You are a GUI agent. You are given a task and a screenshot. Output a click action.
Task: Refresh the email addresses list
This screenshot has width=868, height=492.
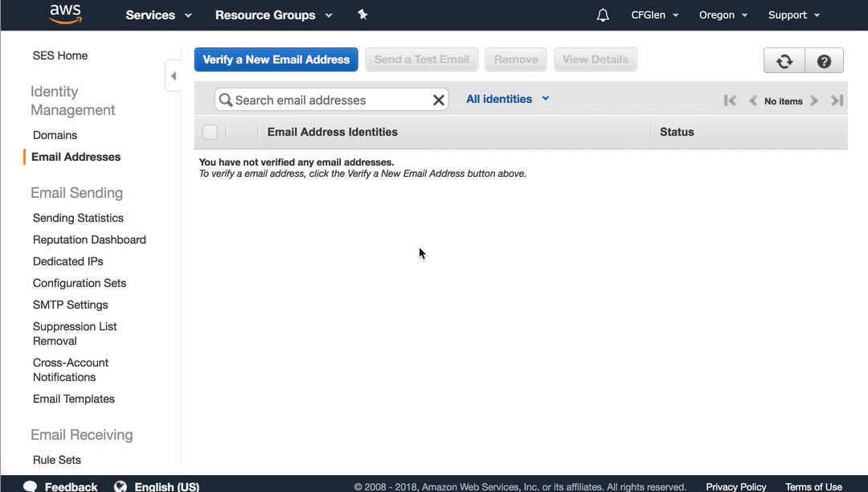tap(784, 61)
